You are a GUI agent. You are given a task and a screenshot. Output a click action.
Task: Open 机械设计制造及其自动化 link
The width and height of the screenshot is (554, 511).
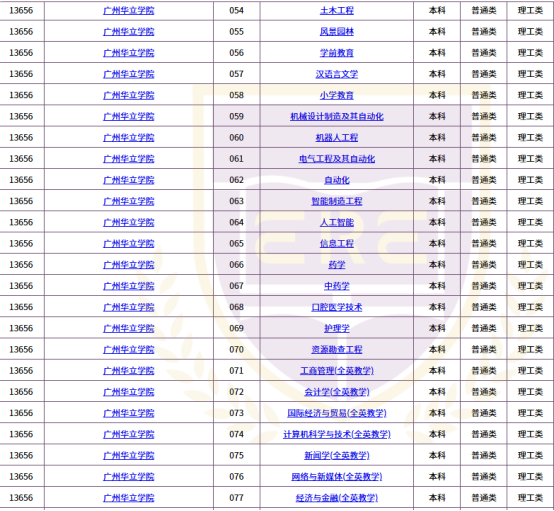point(336,117)
